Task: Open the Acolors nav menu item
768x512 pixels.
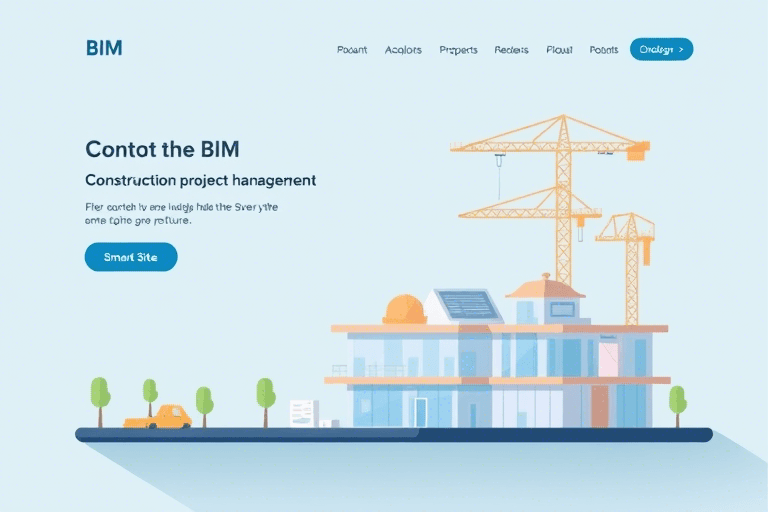Action: [x=403, y=49]
